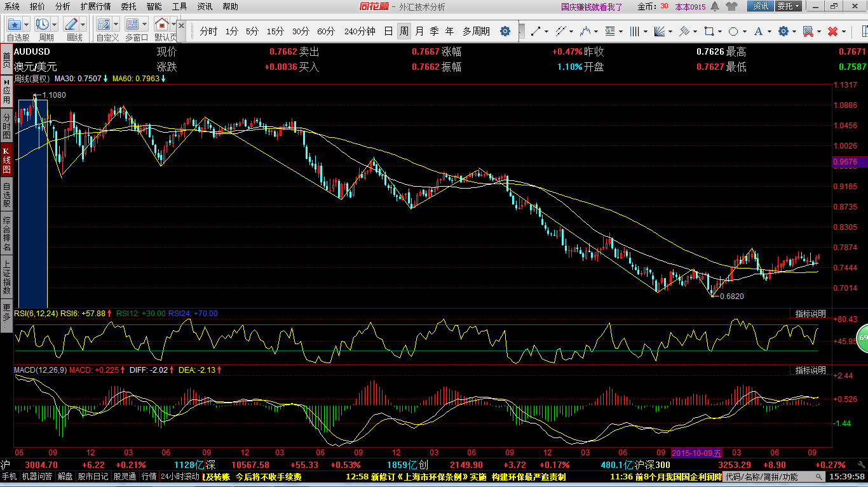Select the line segment drawing tool

pos(536,31)
